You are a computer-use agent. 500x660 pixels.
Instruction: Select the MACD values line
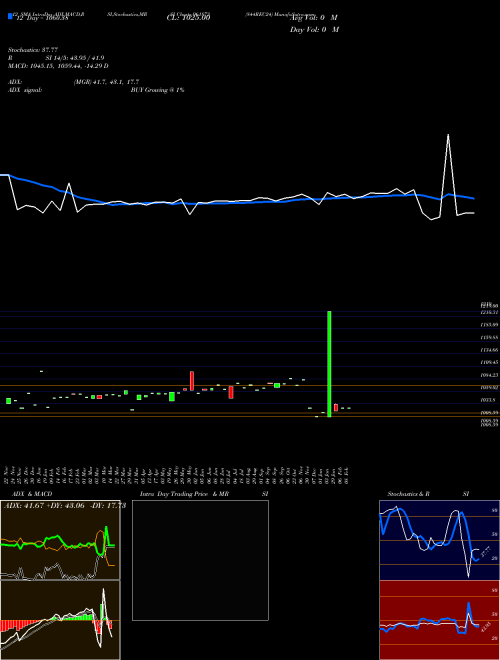coord(59,66)
